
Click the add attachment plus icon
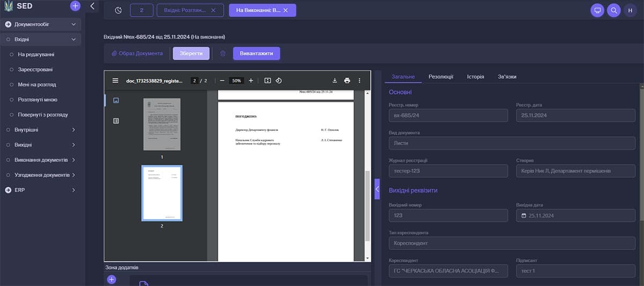coord(112,280)
